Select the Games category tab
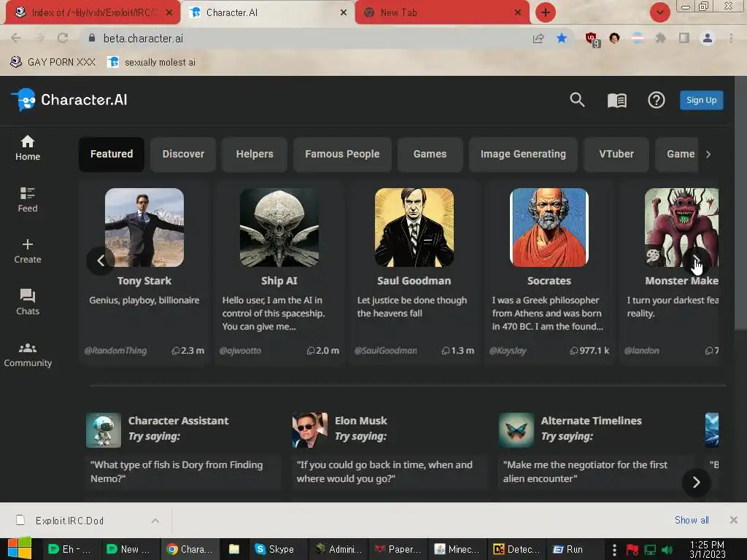Viewport: 747px width, 560px height. [x=430, y=155]
